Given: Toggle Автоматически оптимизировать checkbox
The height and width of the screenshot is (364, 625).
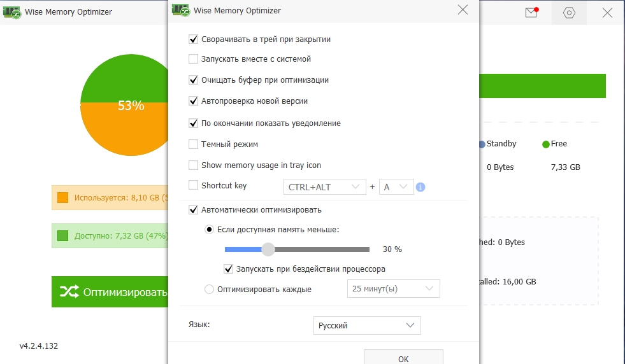Looking at the screenshot, I should coord(193,209).
